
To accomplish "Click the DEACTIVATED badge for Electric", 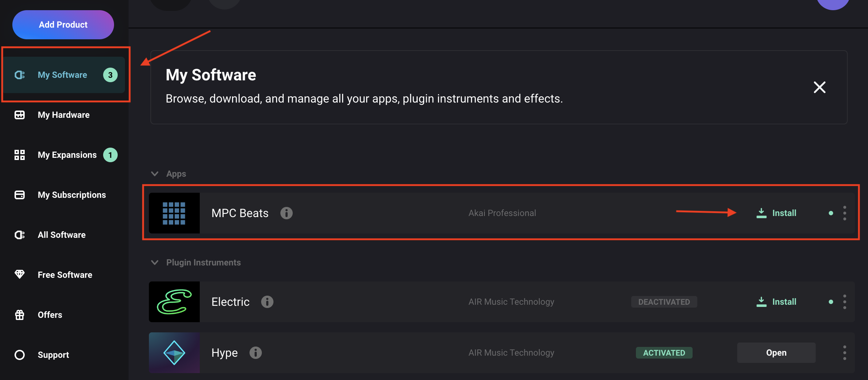I will tap(664, 302).
